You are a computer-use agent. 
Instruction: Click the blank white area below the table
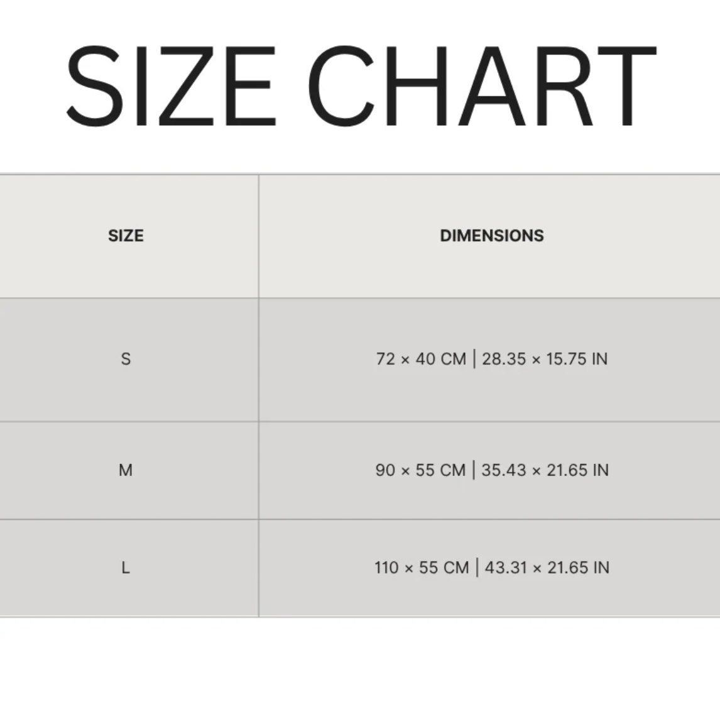click(360, 673)
